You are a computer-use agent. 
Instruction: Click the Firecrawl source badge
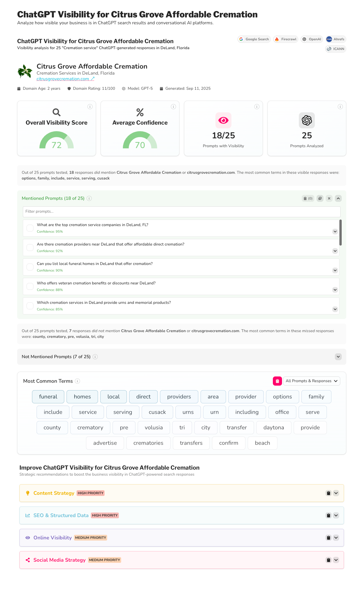tap(286, 39)
